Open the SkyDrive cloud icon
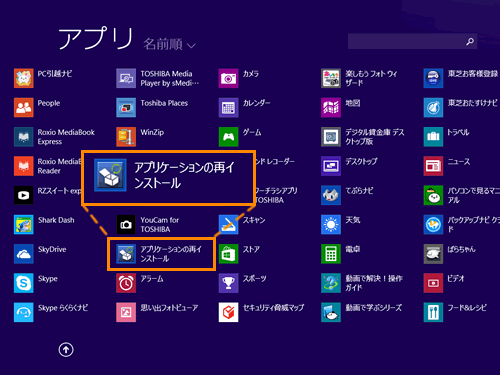The image size is (500, 375). [x=24, y=254]
